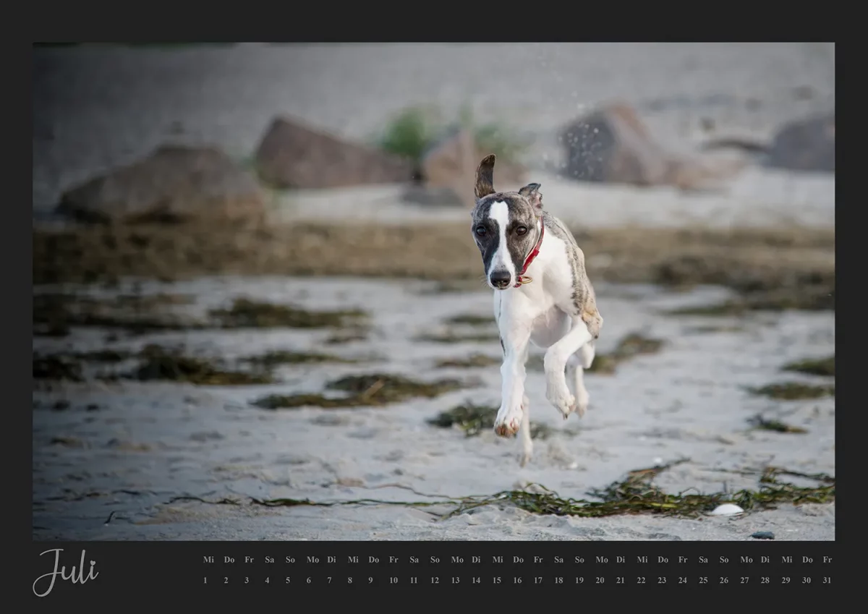This screenshot has width=868, height=614.
Task: Select day 14 in the date row
Action: pyautogui.click(x=476, y=580)
